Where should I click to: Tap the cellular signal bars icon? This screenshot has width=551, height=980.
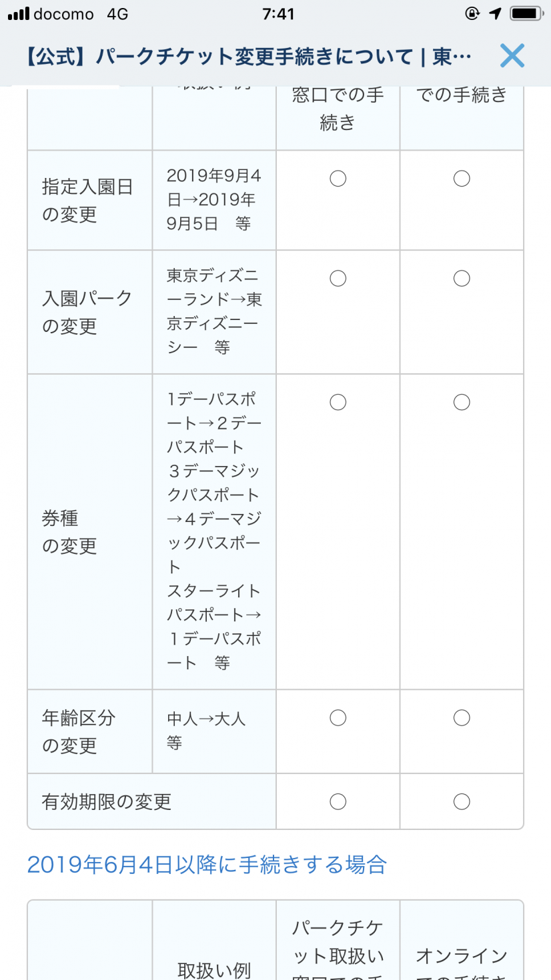(x=19, y=14)
